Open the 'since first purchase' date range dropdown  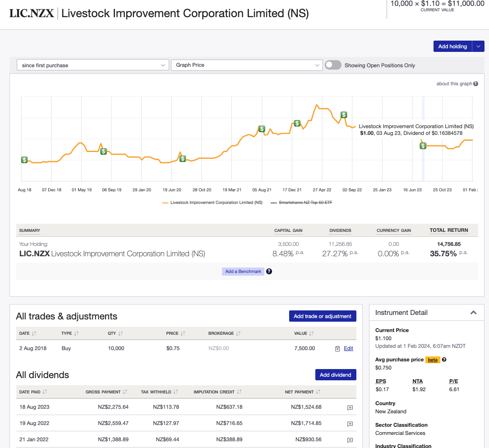92,65
